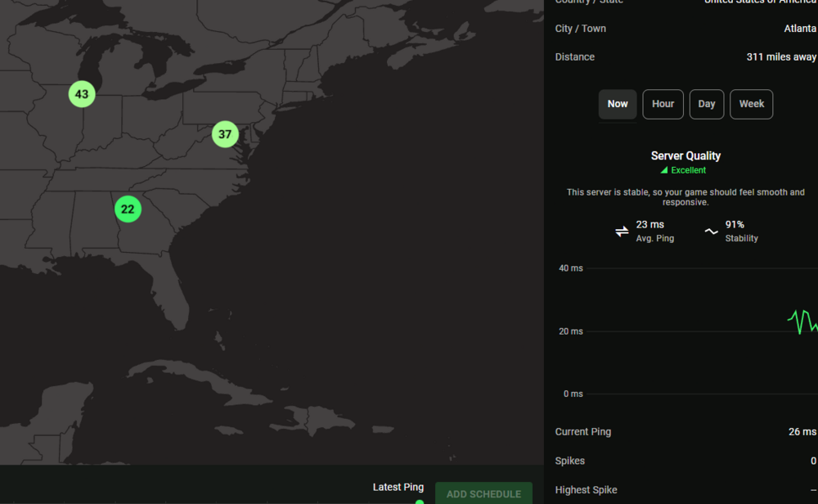The width and height of the screenshot is (818, 504).
Task: Click the Stability wave icon
Action: pos(711,232)
